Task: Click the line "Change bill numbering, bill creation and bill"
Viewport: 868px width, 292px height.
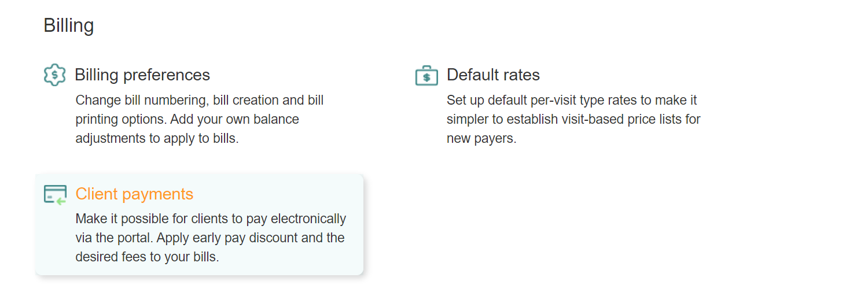Action: [x=200, y=100]
